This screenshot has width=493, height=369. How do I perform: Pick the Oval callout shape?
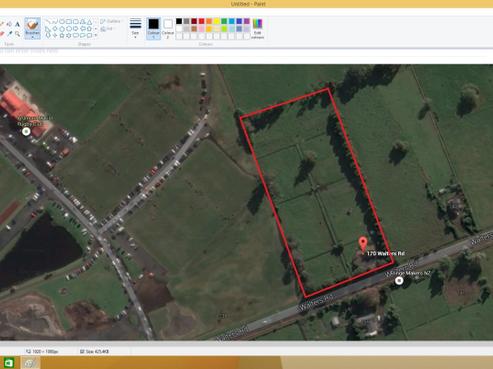[82, 35]
